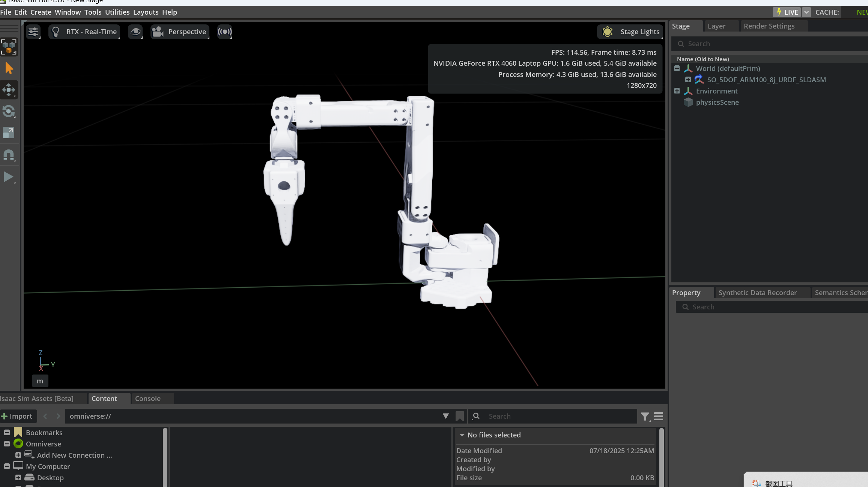This screenshot has height=487, width=868.
Task: Open the Layouts menu
Action: tap(146, 12)
